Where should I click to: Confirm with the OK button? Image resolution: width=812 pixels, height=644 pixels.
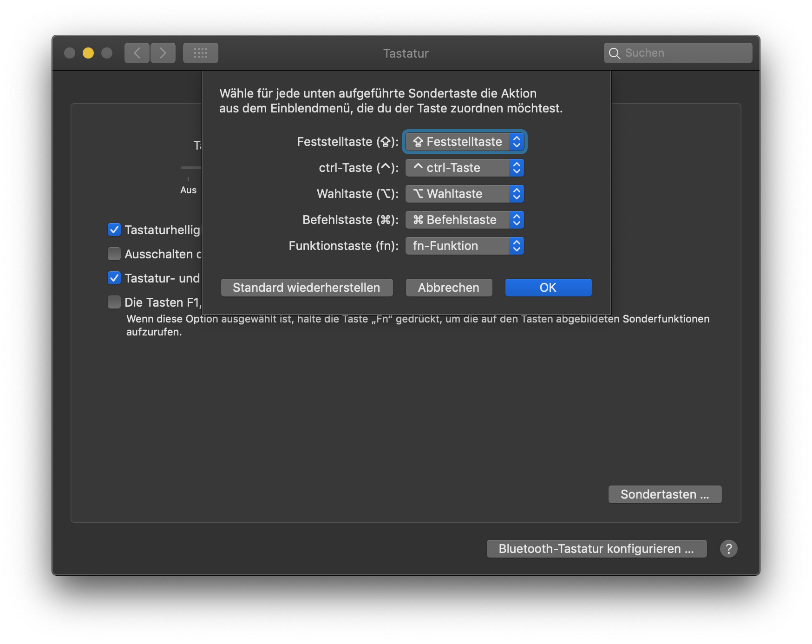tap(548, 288)
